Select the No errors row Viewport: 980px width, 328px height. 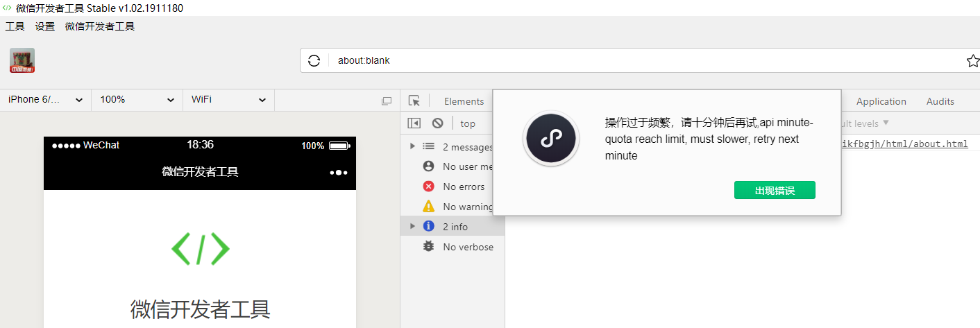[x=453, y=187]
